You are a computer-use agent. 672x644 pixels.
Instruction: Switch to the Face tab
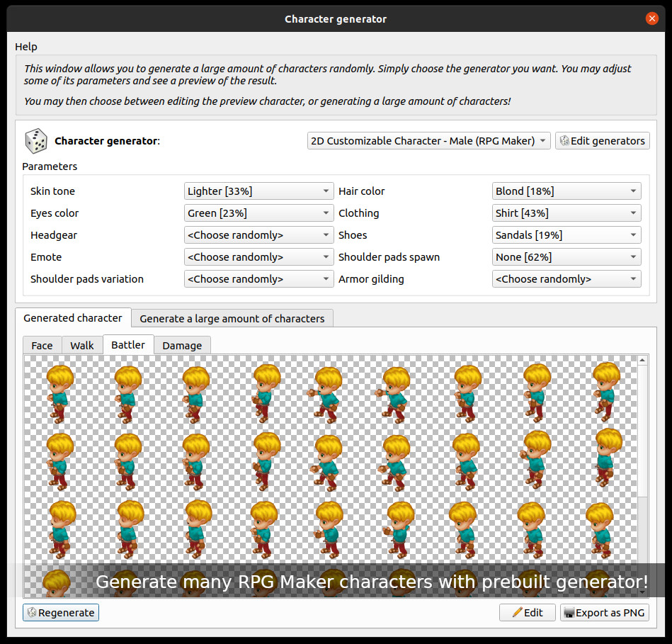[x=42, y=345]
